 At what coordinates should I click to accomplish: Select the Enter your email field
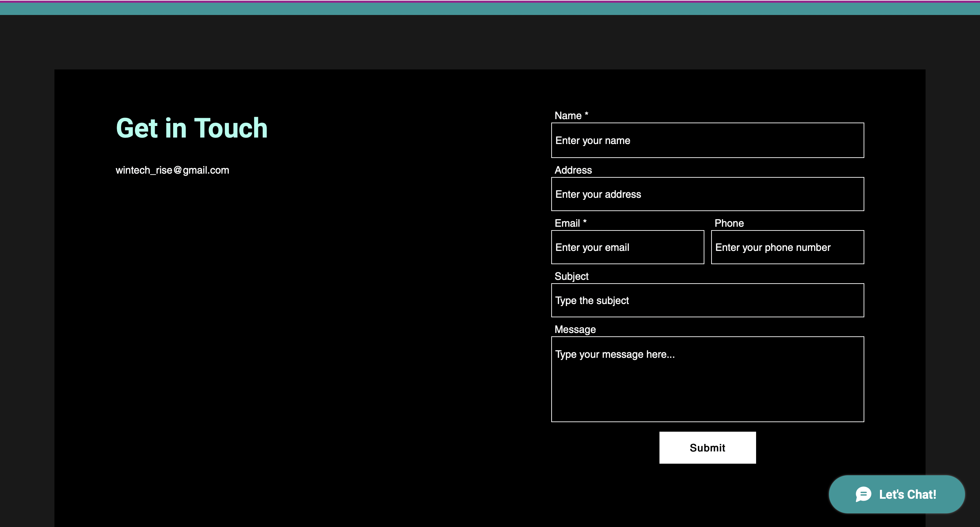(x=627, y=247)
